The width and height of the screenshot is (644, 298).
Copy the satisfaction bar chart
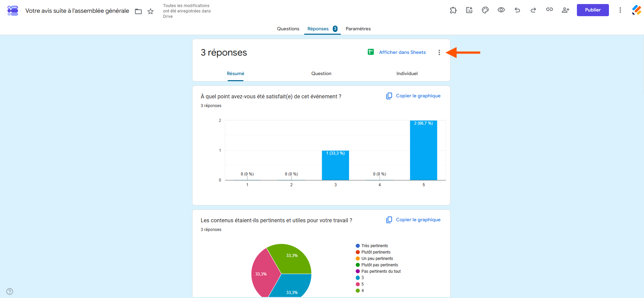click(413, 96)
